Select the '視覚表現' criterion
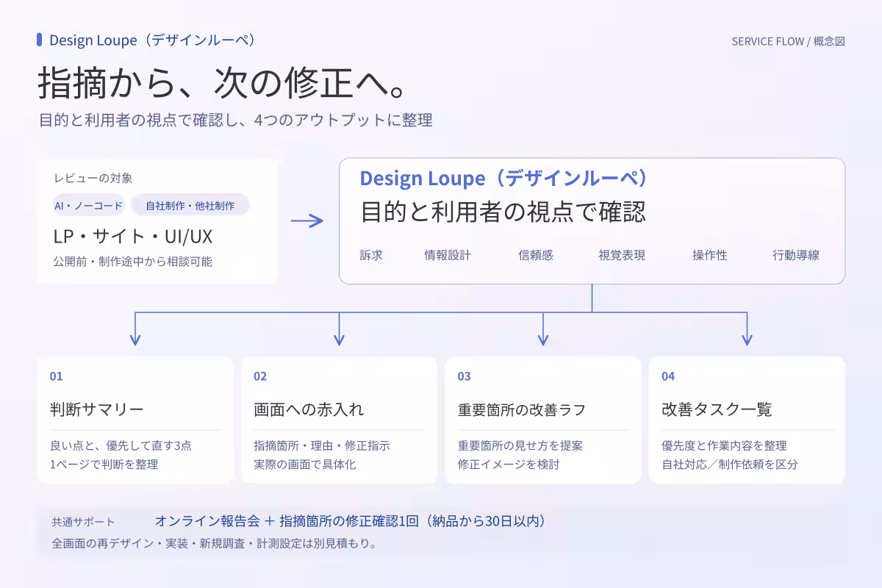Viewport: 882px width, 588px height. 622,255
